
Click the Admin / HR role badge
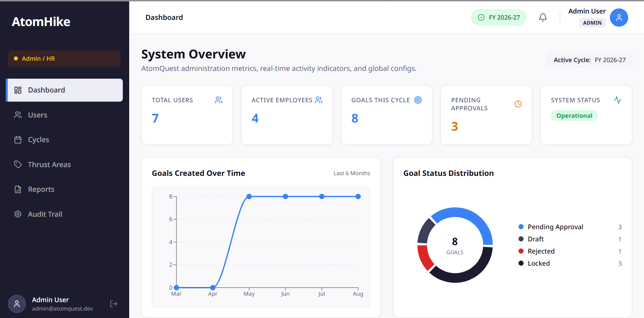(64, 58)
